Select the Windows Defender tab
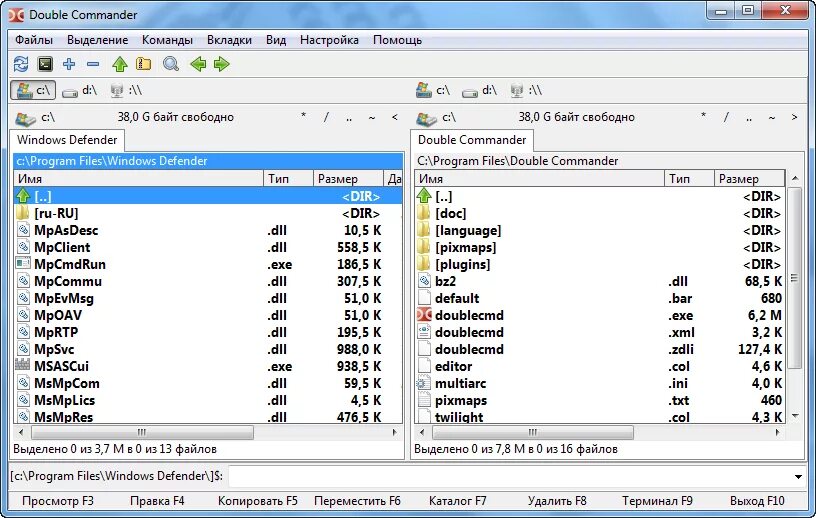Screen dimensions: 816x518 [x=67, y=140]
